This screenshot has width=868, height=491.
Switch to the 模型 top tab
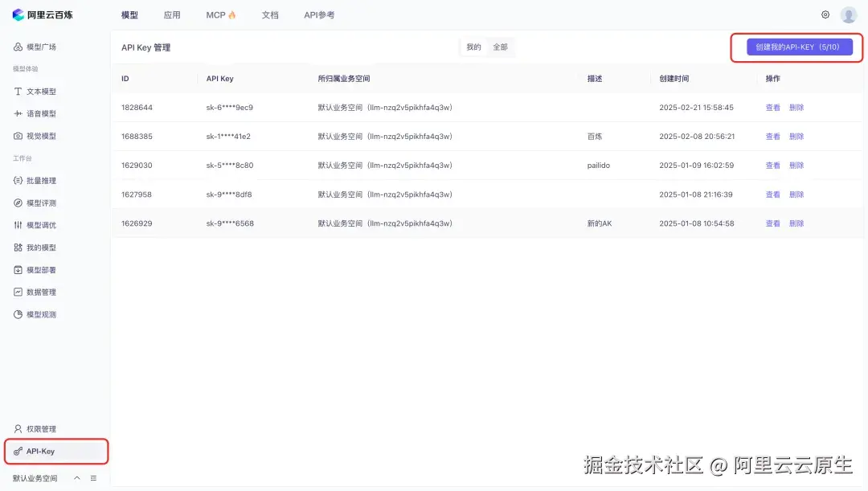point(129,15)
